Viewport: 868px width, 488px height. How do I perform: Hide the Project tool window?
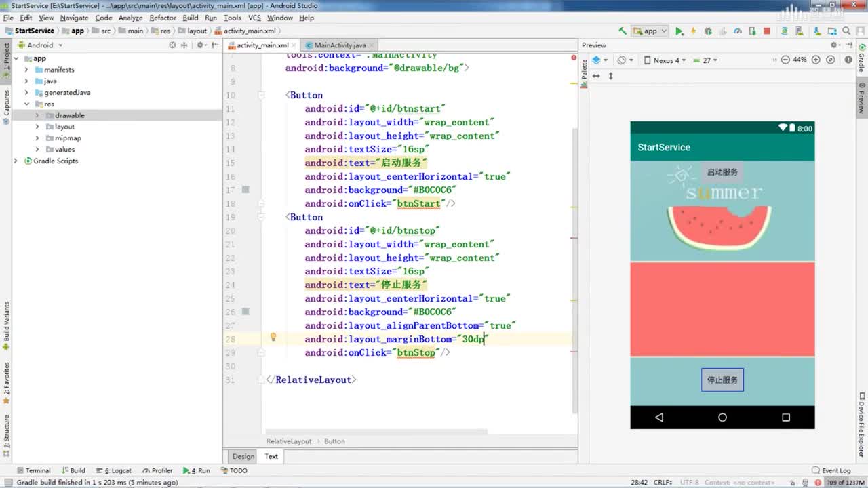pos(214,45)
